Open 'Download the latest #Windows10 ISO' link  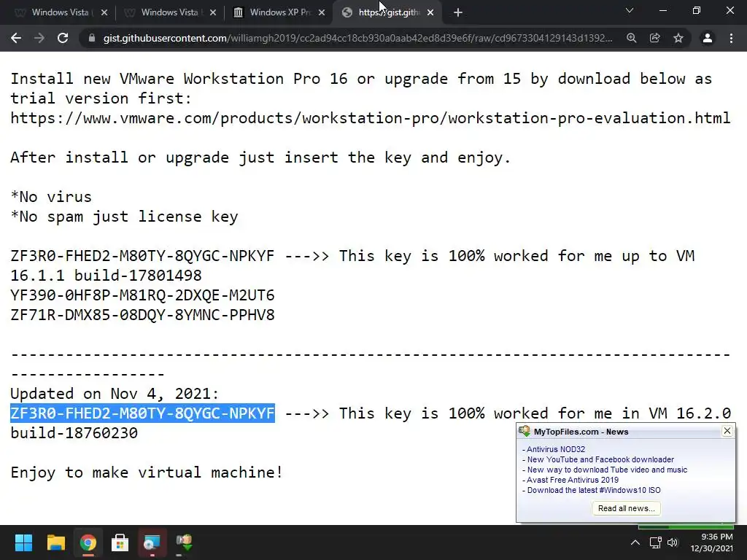point(594,490)
